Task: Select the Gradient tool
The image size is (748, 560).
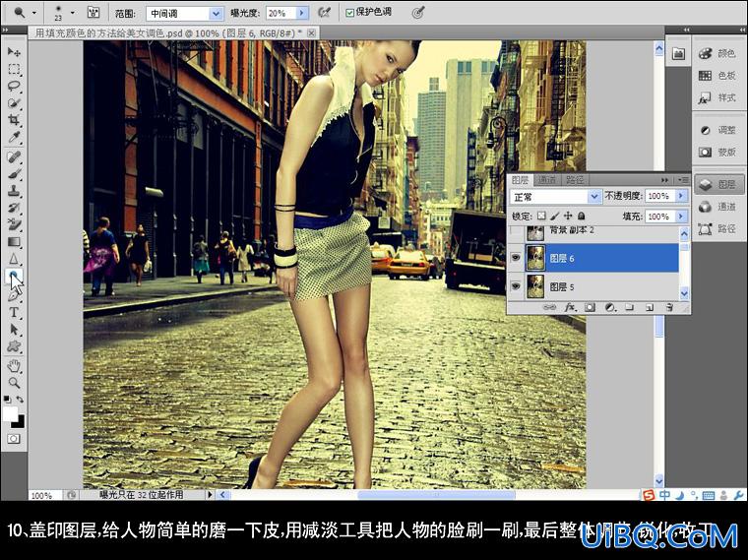Action: tap(14, 242)
